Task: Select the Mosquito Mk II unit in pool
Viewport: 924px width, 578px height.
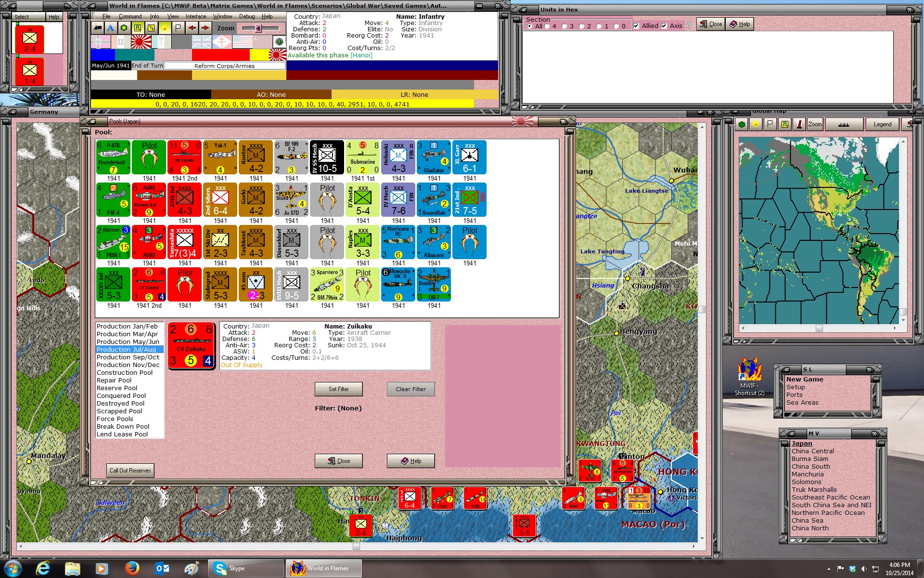Action: click(398, 285)
